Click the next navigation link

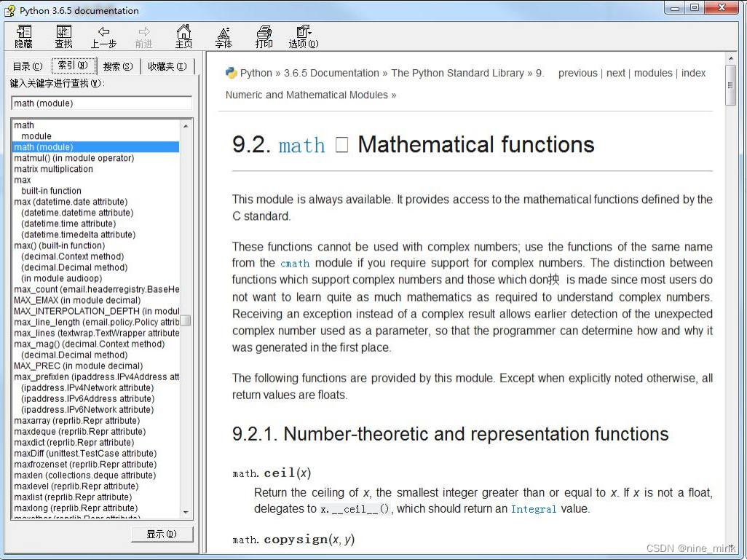click(x=616, y=73)
